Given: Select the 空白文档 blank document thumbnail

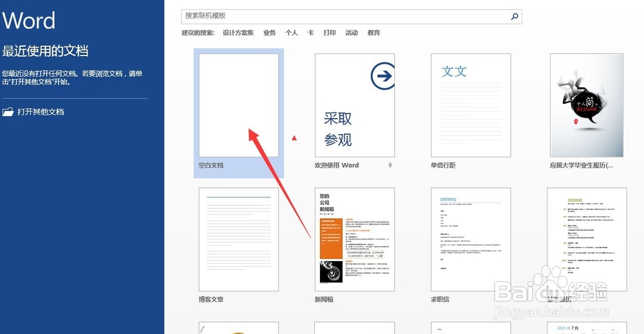Looking at the screenshot, I should tap(239, 105).
